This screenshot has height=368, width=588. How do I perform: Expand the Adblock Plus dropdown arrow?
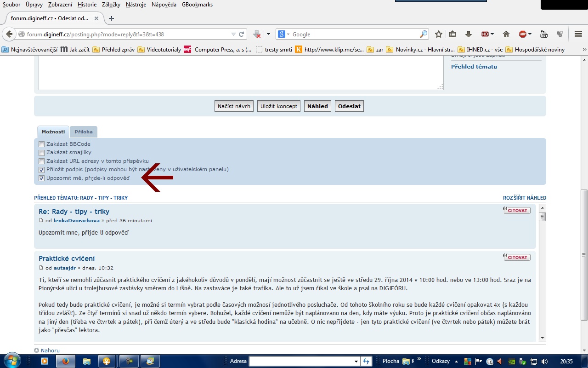(530, 34)
